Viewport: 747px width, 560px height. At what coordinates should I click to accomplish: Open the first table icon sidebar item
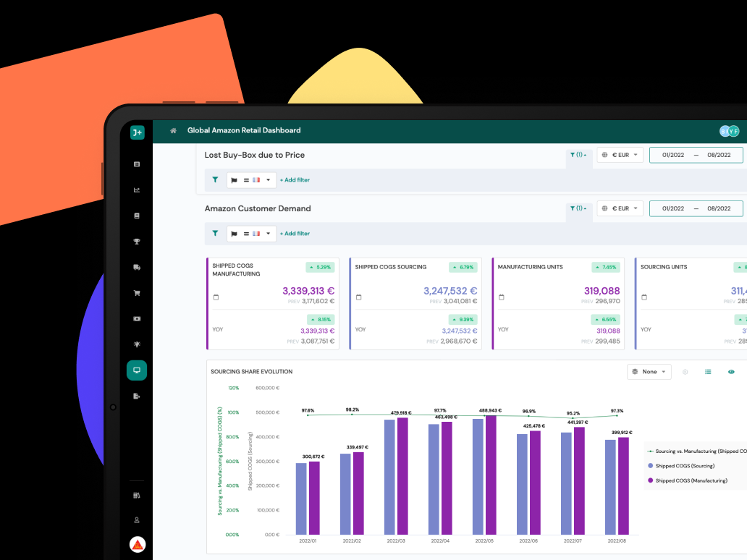tap(137, 164)
